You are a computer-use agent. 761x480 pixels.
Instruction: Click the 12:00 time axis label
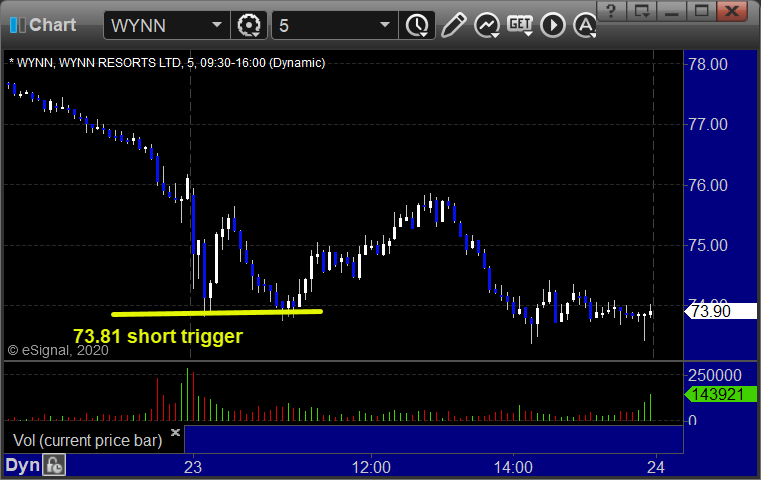pos(371,467)
